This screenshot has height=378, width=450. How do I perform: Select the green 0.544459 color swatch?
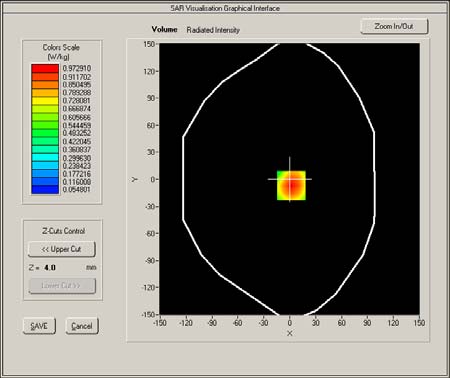[45, 125]
